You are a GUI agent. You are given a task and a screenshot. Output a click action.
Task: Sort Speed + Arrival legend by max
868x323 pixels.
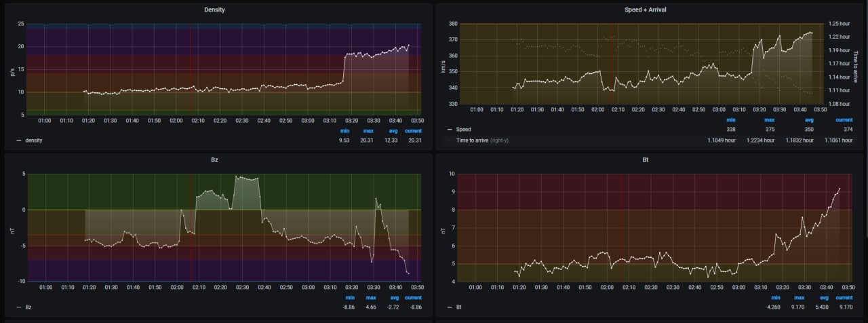coord(768,119)
